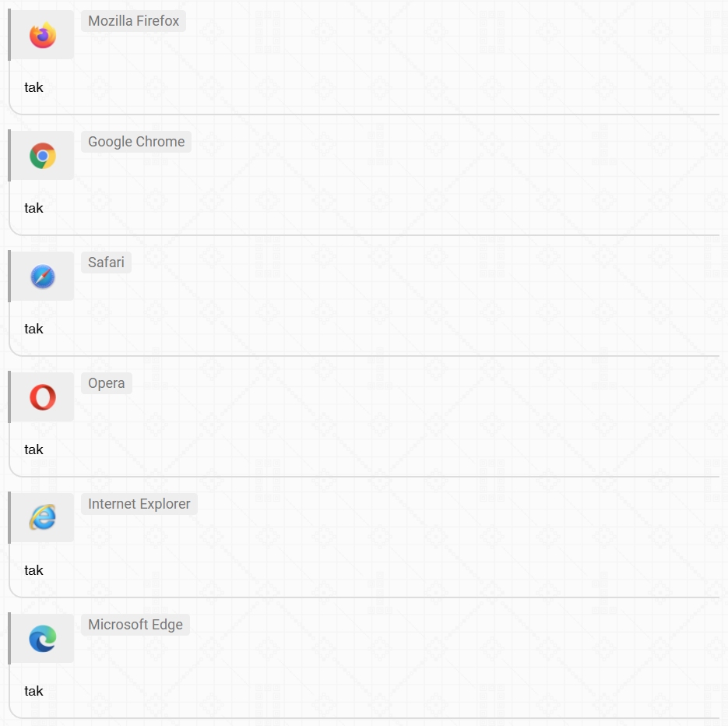728x726 pixels.
Task: Click the Mozilla Firefox browser icon
Action: tap(43, 35)
